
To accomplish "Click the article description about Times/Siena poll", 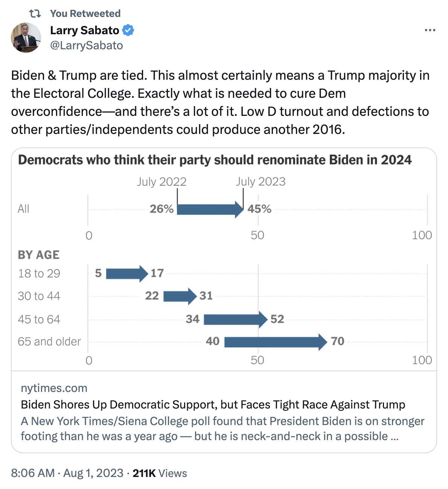I will point(222,428).
